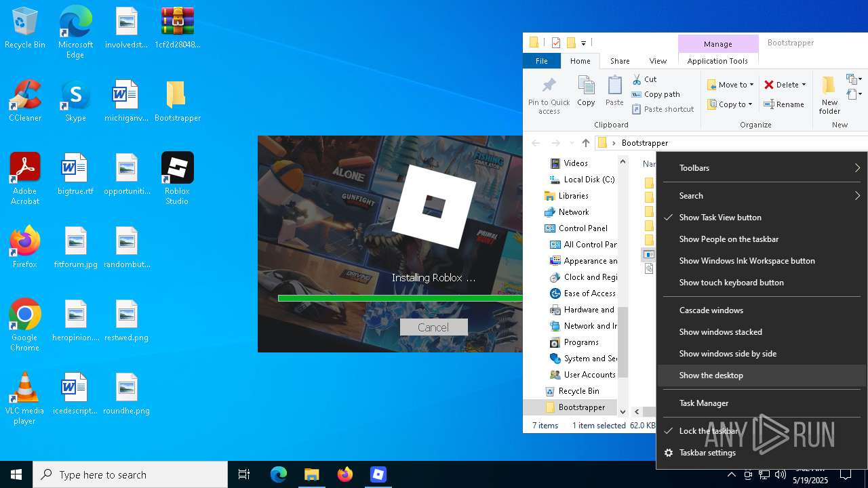Show hidden system tray icons chevron

pyautogui.click(x=732, y=474)
